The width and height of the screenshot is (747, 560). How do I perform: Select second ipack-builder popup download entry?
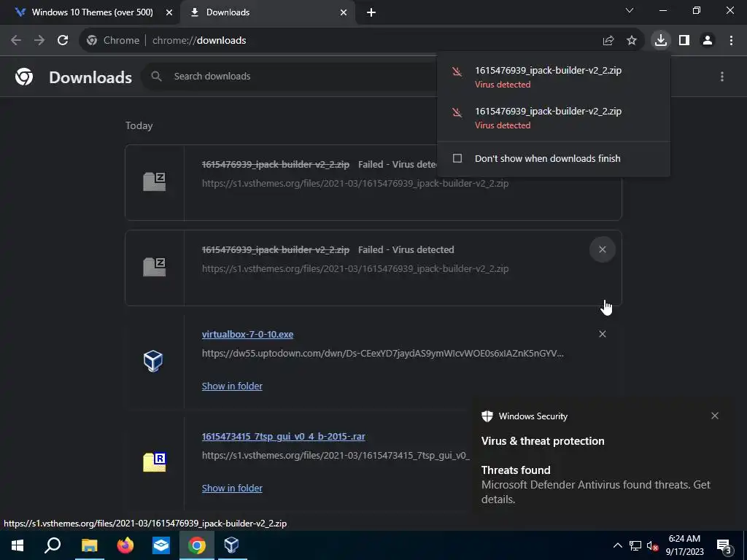click(553, 117)
